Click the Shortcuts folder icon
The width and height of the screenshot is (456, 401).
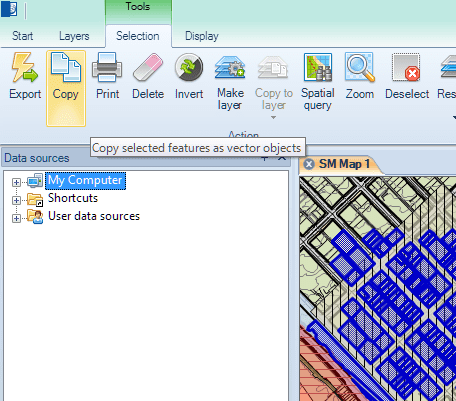[x=35, y=199]
